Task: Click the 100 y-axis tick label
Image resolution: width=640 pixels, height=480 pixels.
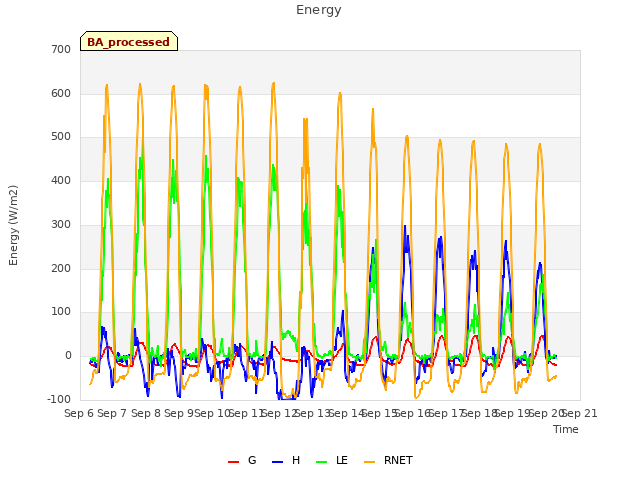Action: click(61, 312)
